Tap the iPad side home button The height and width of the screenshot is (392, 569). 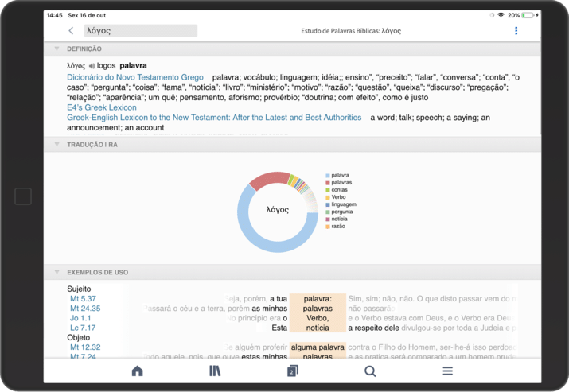click(x=23, y=196)
